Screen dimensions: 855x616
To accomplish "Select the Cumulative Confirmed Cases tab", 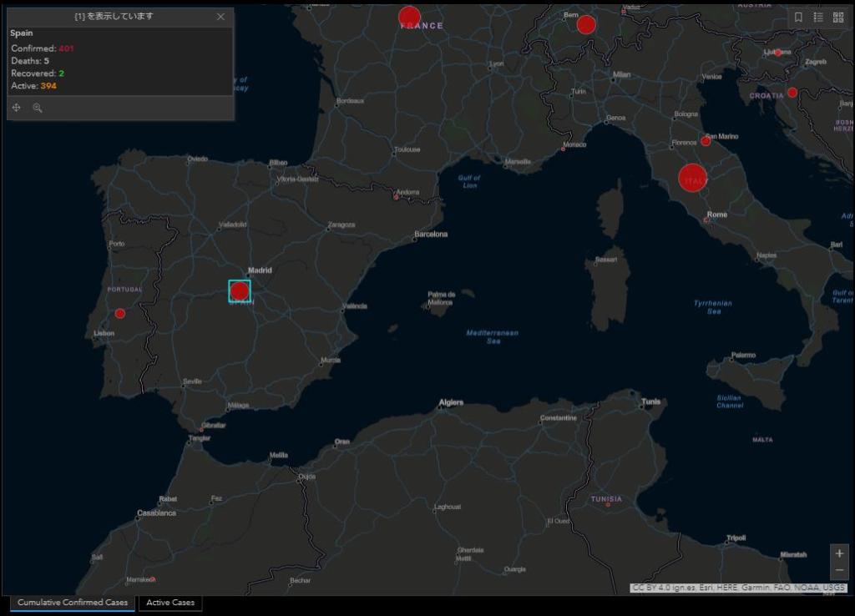I will point(73,603).
